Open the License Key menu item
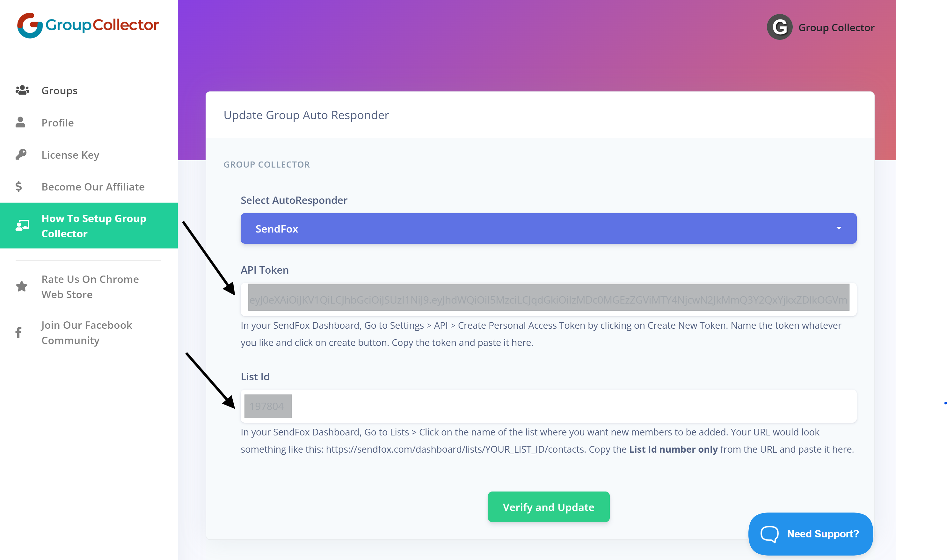The height and width of the screenshot is (560, 947). 70,155
